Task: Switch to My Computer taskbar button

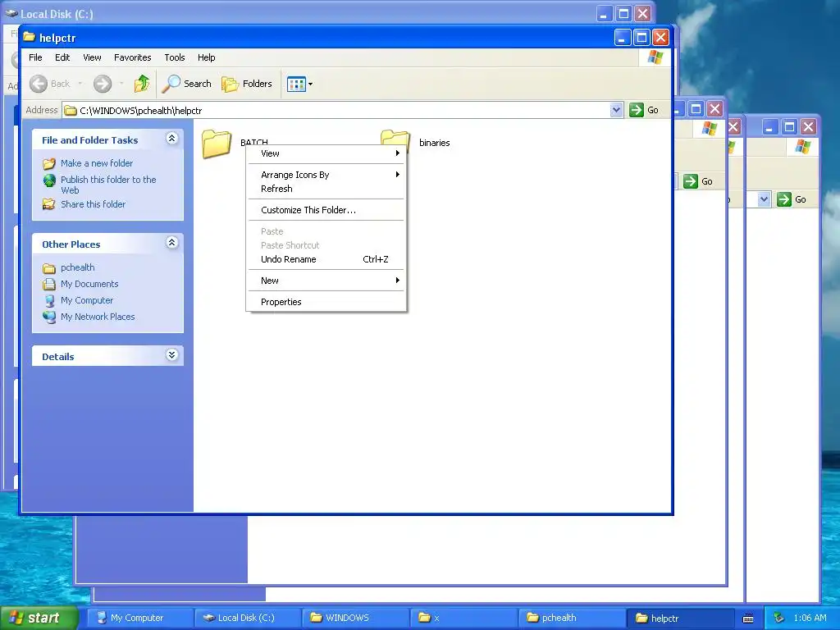Action: click(x=140, y=618)
